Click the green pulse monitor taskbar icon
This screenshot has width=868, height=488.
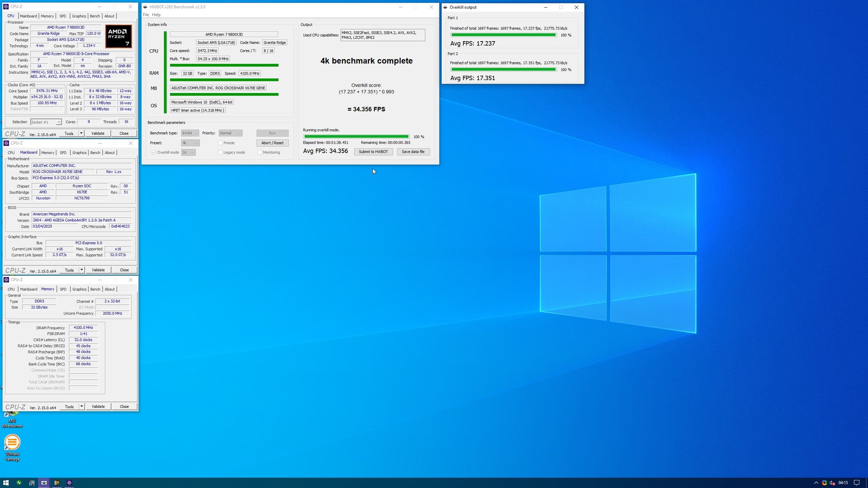tap(19, 483)
